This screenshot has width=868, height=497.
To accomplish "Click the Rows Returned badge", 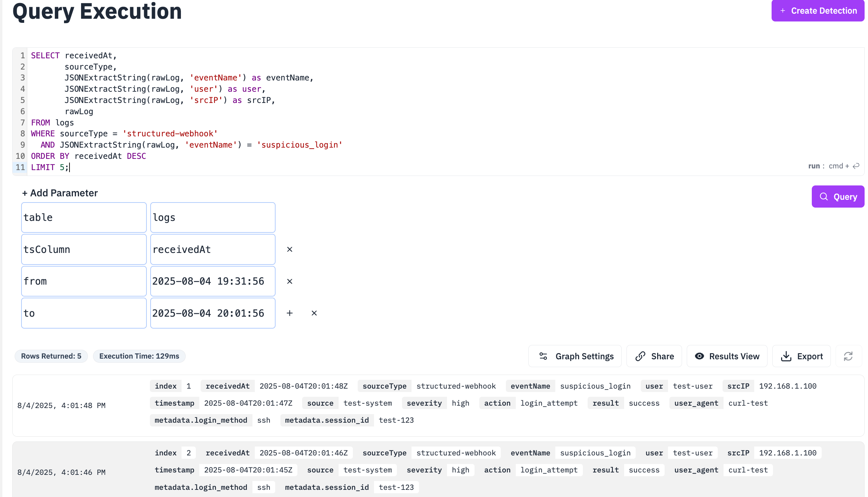I will point(51,356).
